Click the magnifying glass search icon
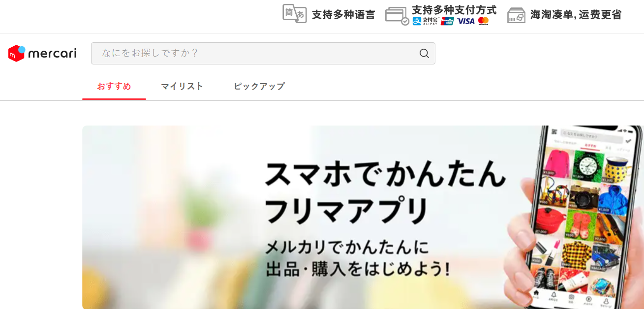 pos(424,53)
